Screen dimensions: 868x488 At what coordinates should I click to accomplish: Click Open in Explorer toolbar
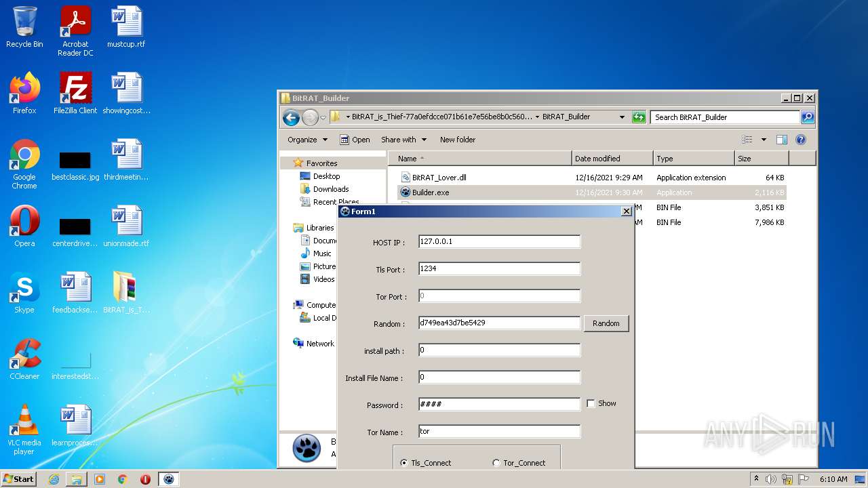pos(355,140)
